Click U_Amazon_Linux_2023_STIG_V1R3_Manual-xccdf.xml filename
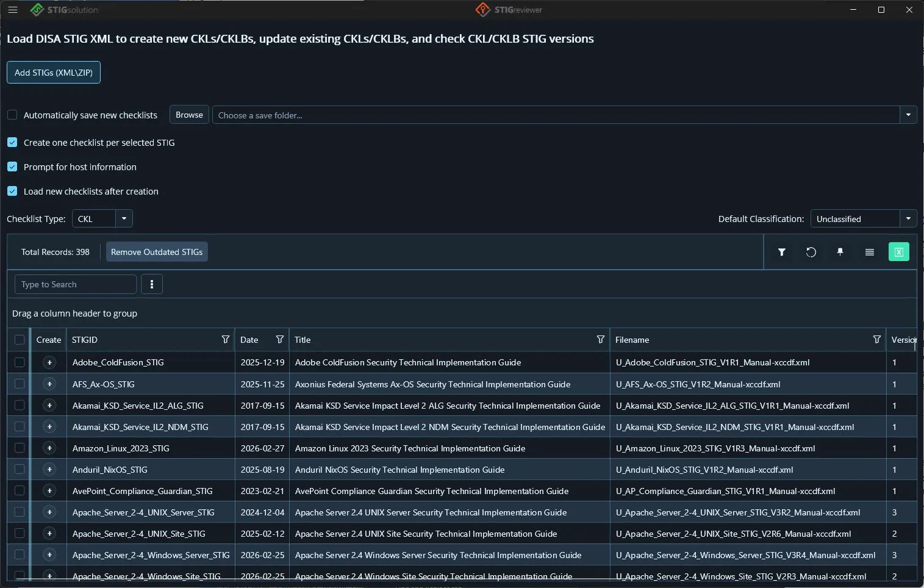 715,448
